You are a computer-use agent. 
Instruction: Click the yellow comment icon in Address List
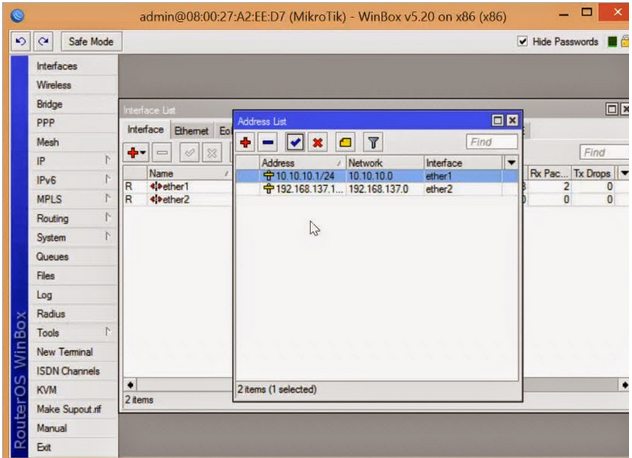(x=345, y=142)
